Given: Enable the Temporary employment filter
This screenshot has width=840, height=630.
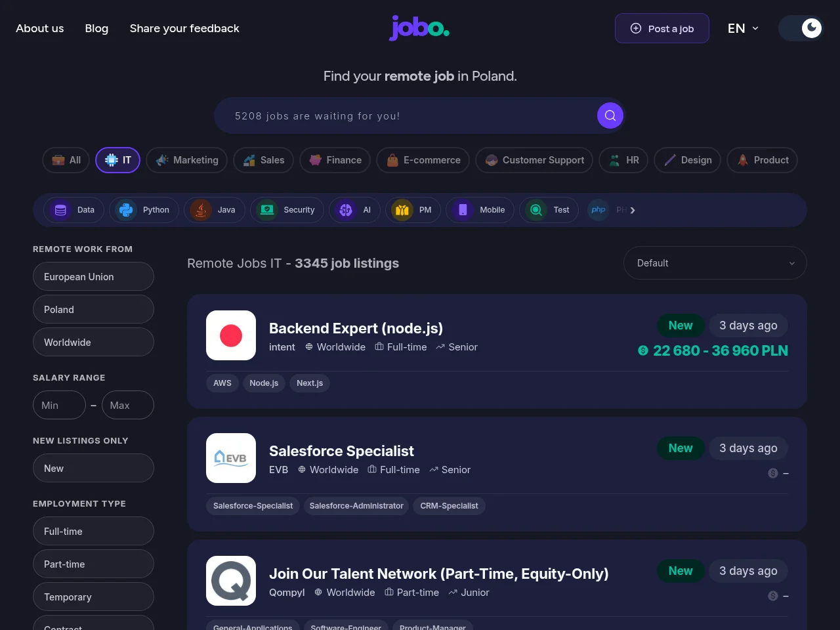Looking at the screenshot, I should tap(93, 597).
